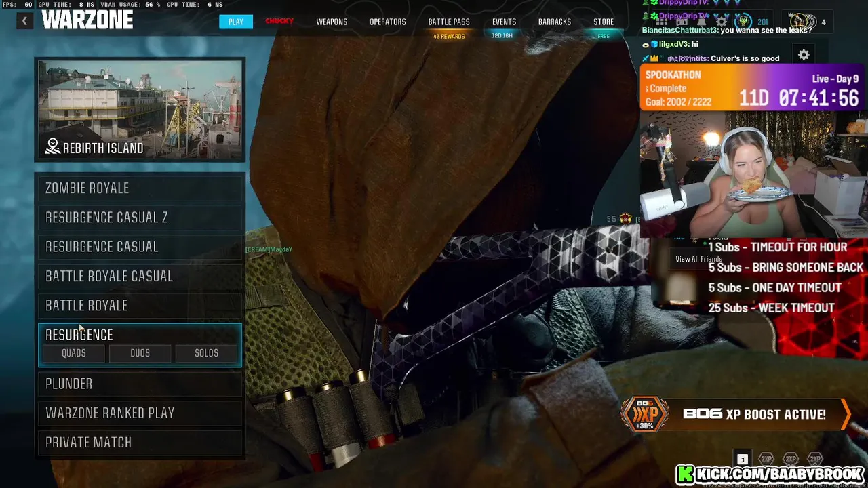Open the BARRACKS tab
Screen dimensions: 868x488
(555, 22)
